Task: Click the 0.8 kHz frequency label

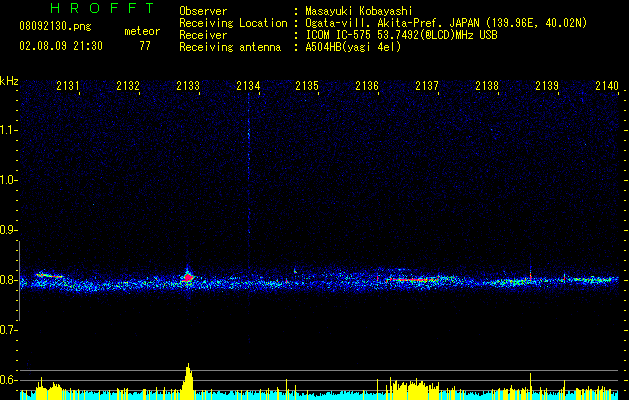Action: pos(7,280)
